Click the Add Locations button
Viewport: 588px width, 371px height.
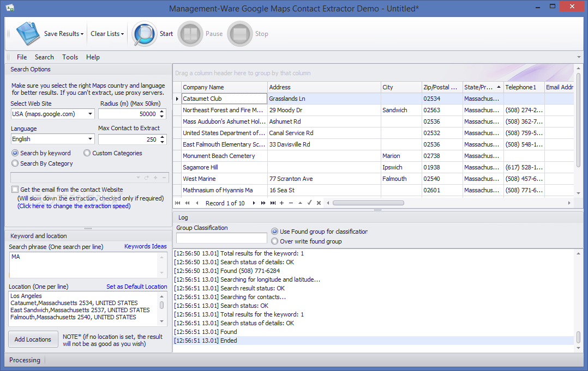33,339
